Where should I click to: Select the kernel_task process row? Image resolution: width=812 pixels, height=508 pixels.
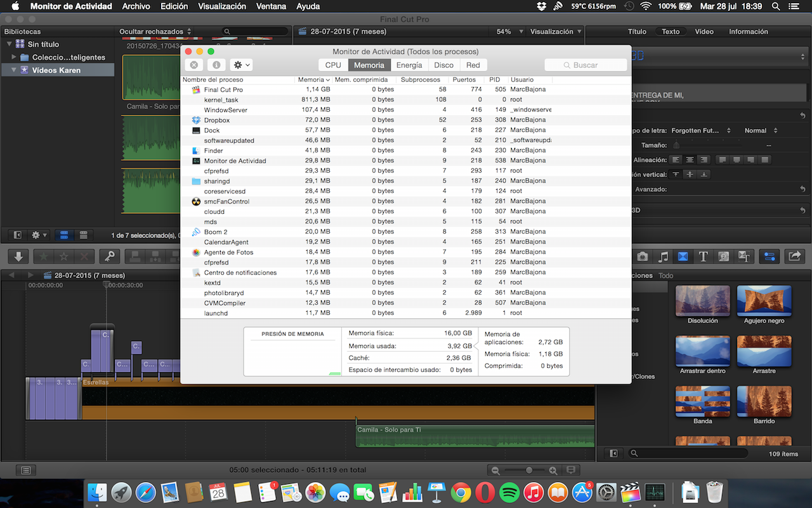(x=406, y=100)
